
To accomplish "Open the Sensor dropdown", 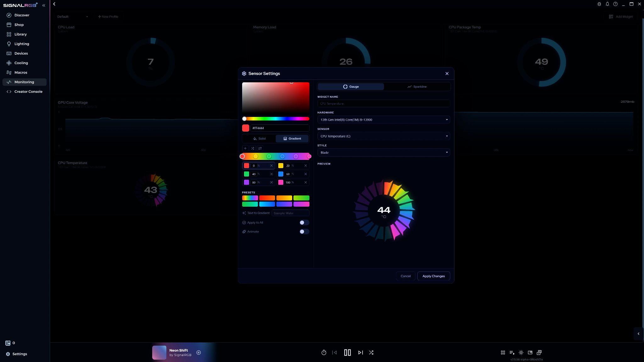I will click(384, 136).
